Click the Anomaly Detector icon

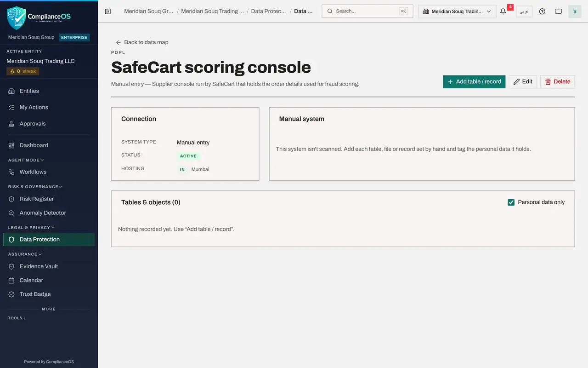pos(11,213)
